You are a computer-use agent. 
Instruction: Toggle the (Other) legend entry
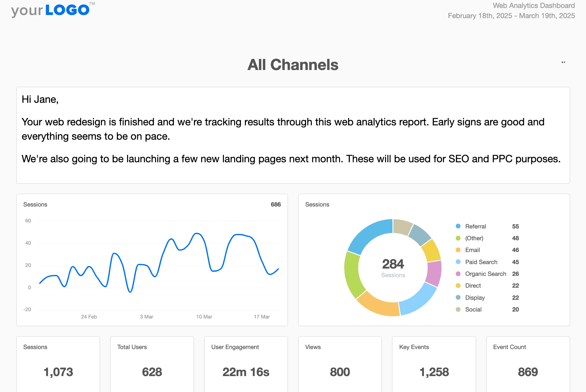[x=474, y=238]
